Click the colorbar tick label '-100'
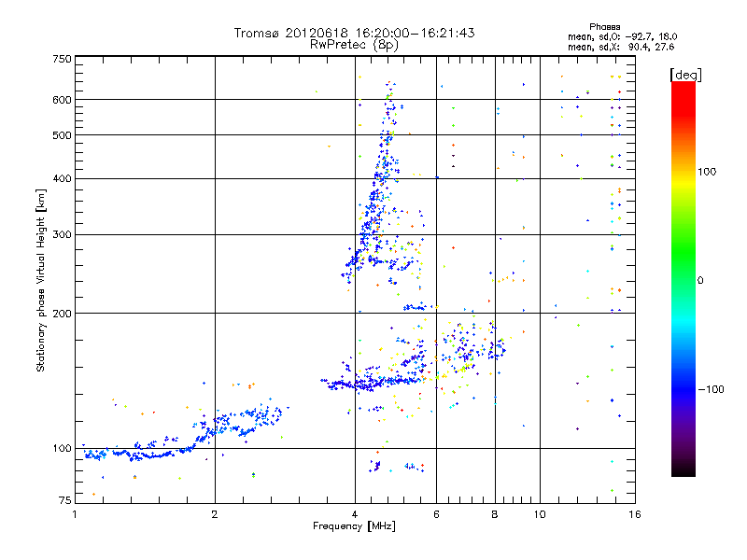The width and height of the screenshot is (747, 560). click(711, 389)
